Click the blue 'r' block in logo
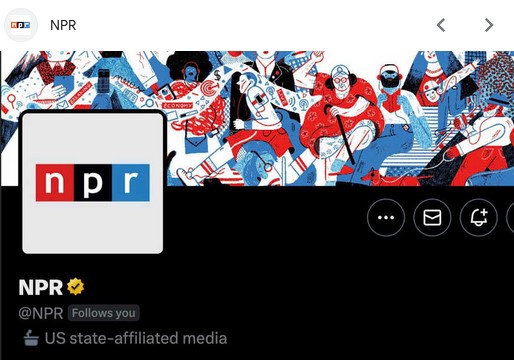514x360 pixels. 131,183
